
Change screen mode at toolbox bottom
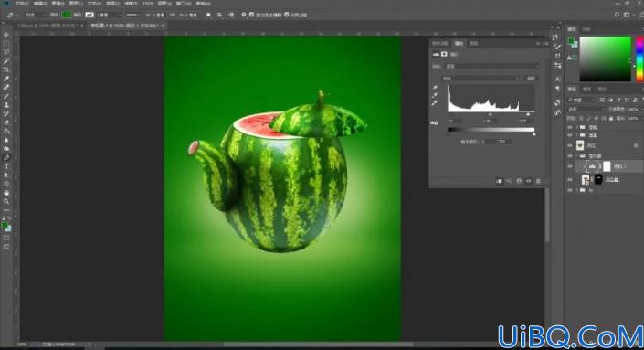[6, 247]
